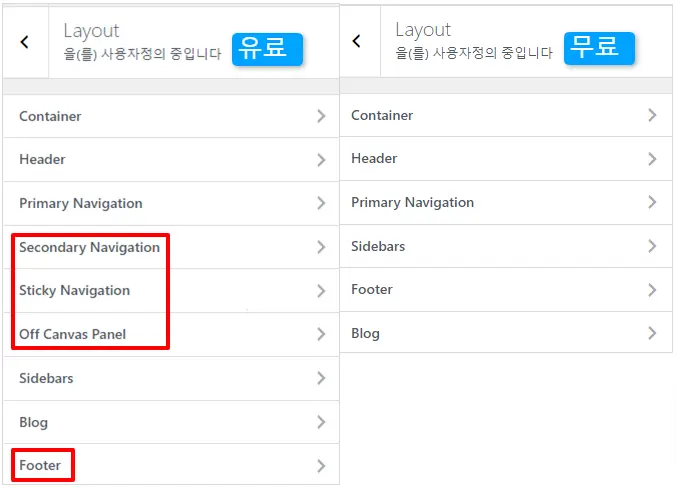Screen dimensions: 676x488
Task: Open Sidebars section in the 유료 panel
Action: [x=46, y=378]
